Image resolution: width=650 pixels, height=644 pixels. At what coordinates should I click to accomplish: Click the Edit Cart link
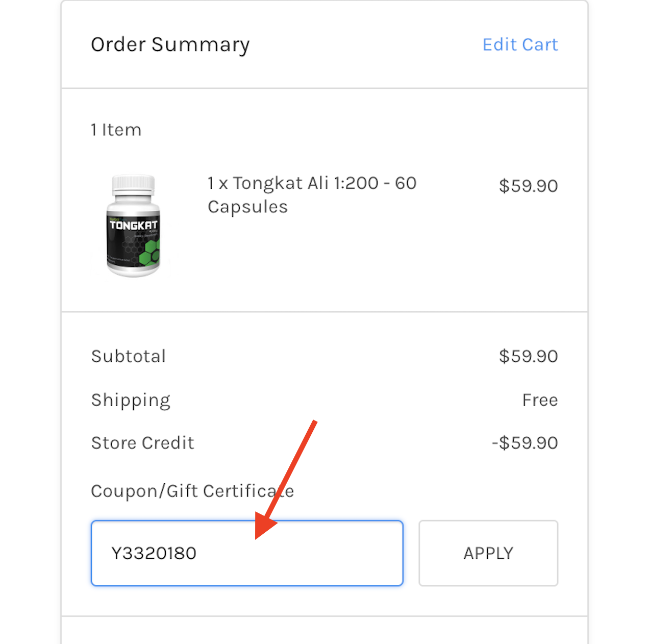point(520,45)
